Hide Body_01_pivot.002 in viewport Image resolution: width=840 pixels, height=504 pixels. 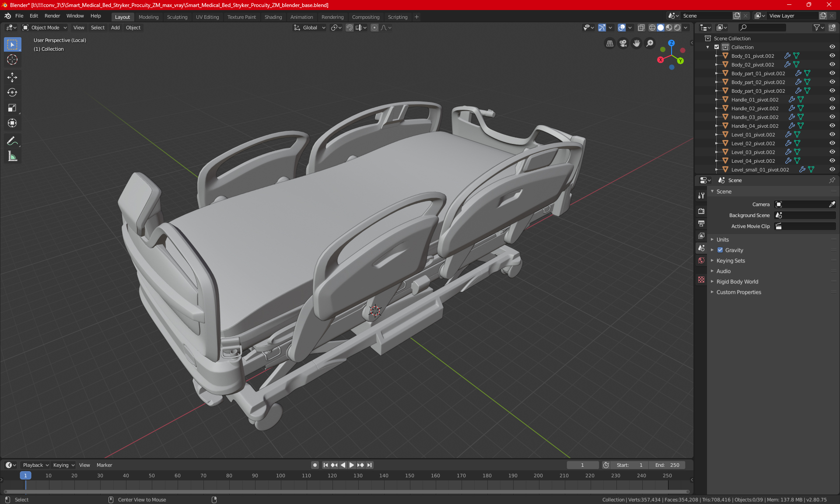[x=832, y=56]
